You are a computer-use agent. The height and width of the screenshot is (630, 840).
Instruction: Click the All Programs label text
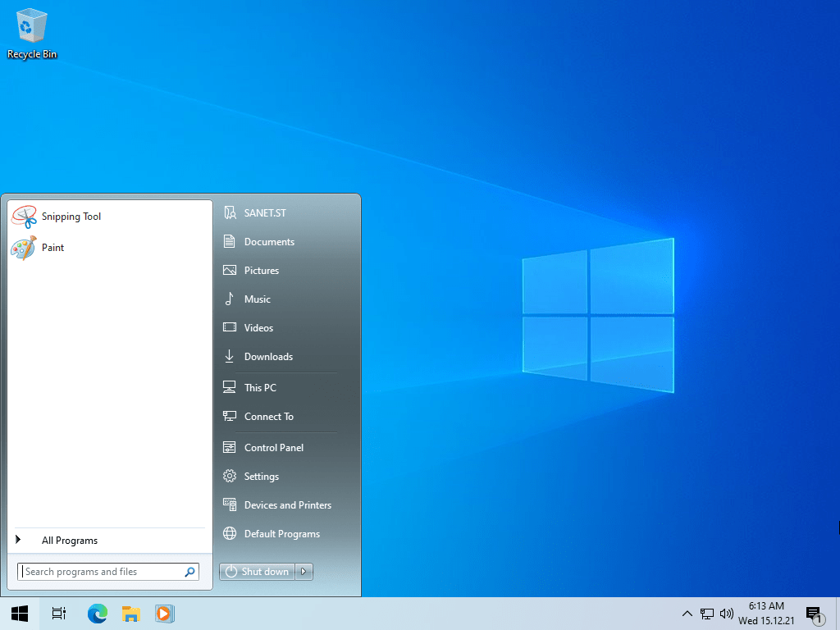70,540
